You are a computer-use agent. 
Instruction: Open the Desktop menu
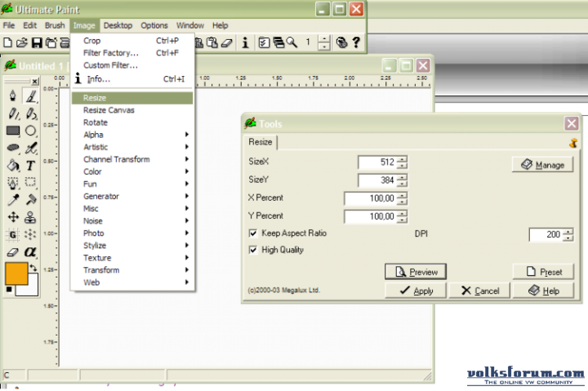(x=118, y=25)
